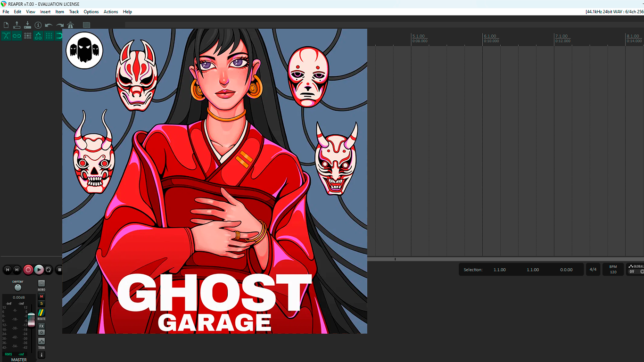Click the Ghost Garage cover art image
The height and width of the screenshot is (362, 644).
point(215,181)
